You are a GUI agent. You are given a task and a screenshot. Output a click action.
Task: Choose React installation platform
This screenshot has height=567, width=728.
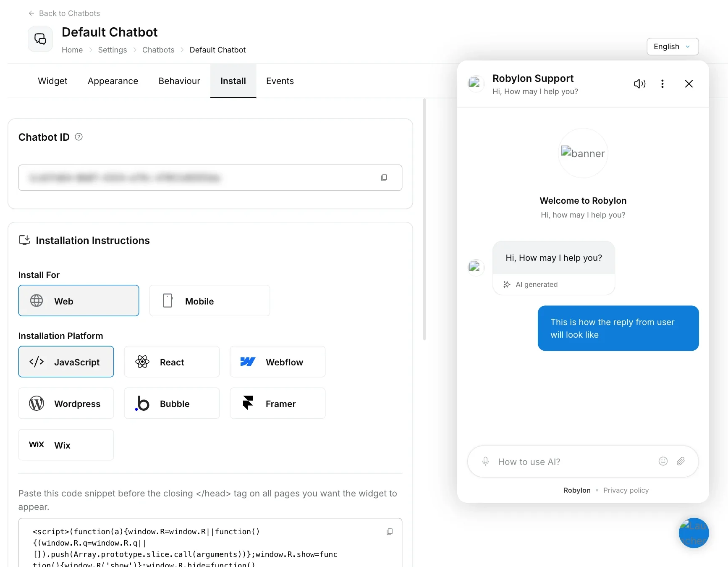pos(172,362)
